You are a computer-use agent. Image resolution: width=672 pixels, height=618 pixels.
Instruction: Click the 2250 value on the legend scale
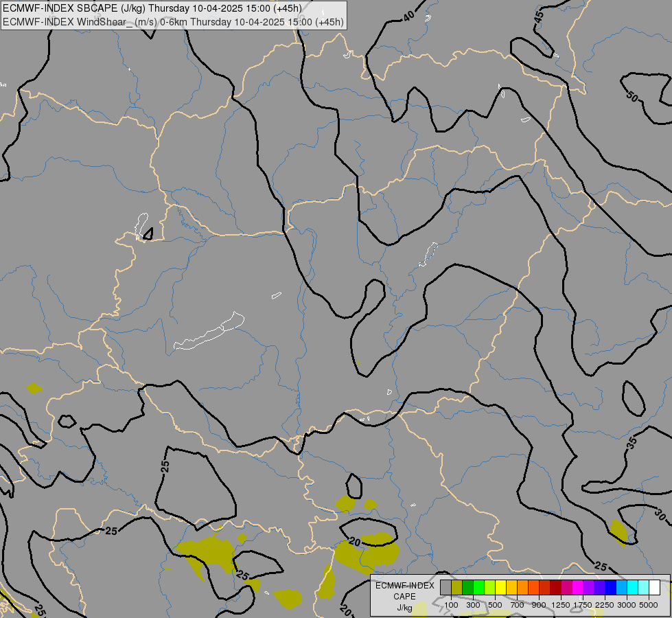[604, 605]
